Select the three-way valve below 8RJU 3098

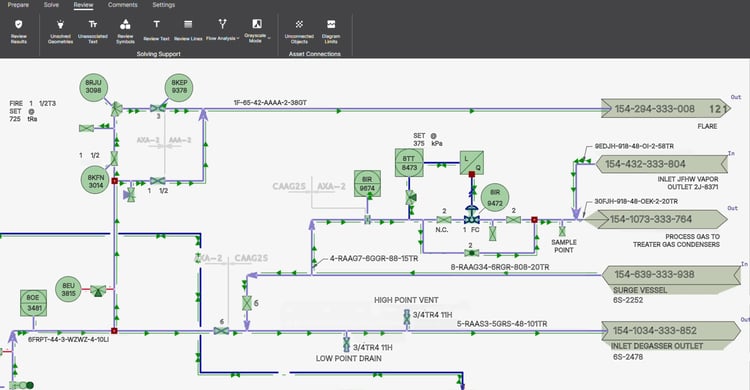coord(116,110)
